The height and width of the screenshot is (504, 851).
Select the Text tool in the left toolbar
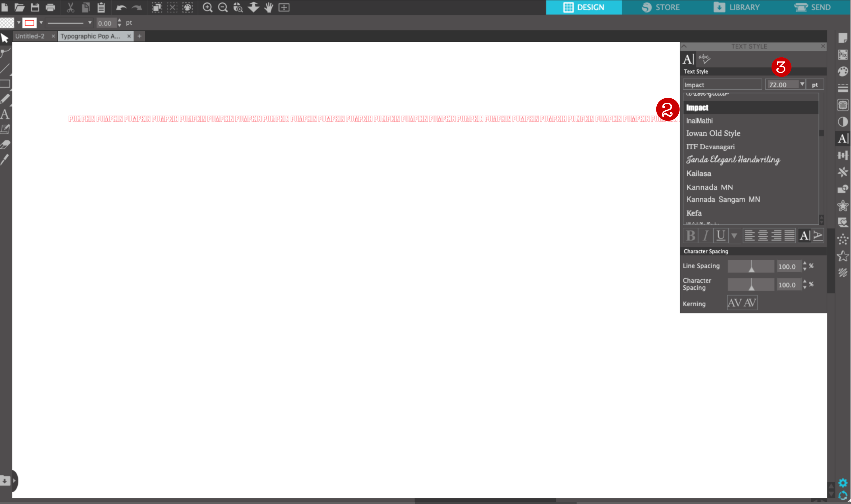click(5, 115)
